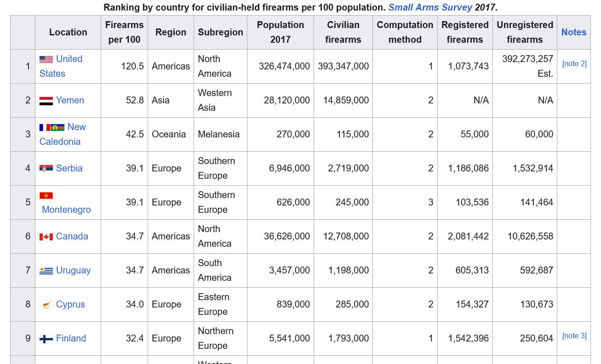Viewport: 601px width, 364px height.
Task: Click the Canada flag icon
Action: point(46,237)
